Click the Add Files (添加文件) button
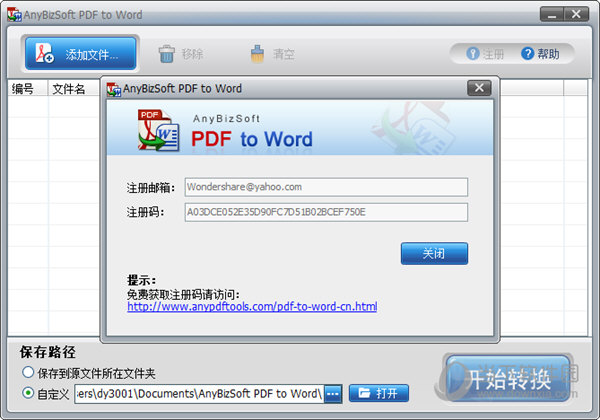 click(80, 54)
